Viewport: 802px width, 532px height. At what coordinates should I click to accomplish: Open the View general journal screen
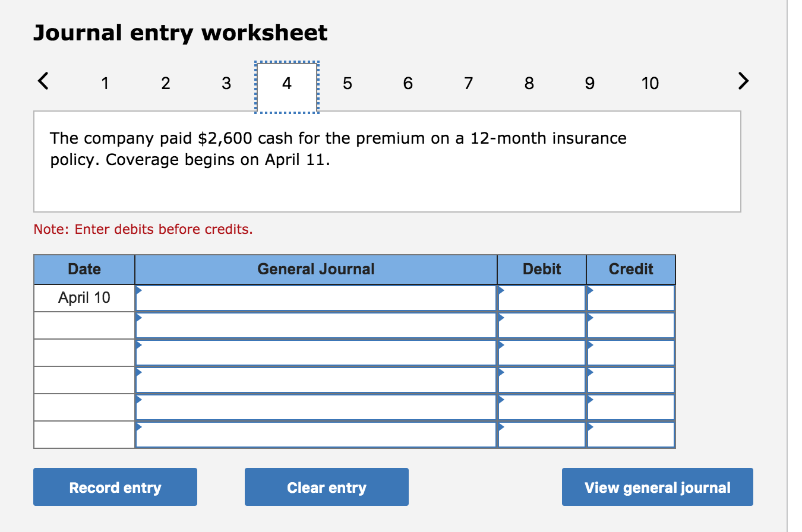point(657,487)
